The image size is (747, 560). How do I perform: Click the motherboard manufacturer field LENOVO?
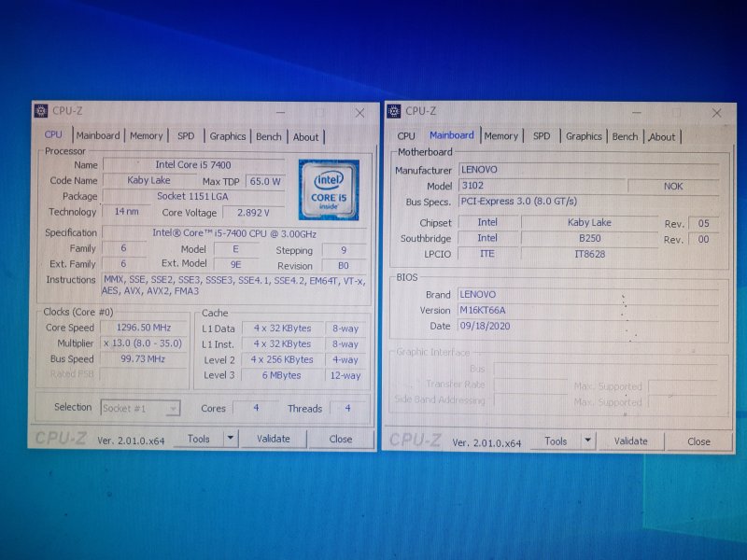coord(589,170)
